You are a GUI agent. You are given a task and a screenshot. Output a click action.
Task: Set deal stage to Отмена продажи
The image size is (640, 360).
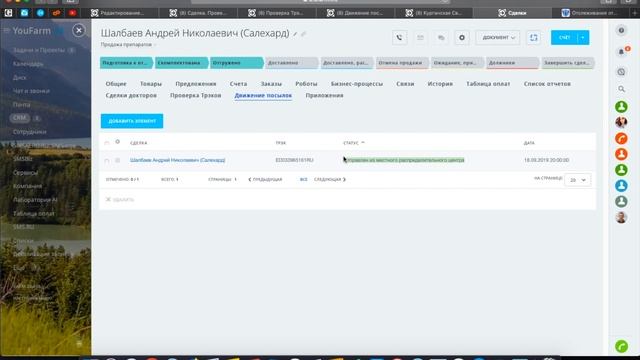click(x=402, y=63)
